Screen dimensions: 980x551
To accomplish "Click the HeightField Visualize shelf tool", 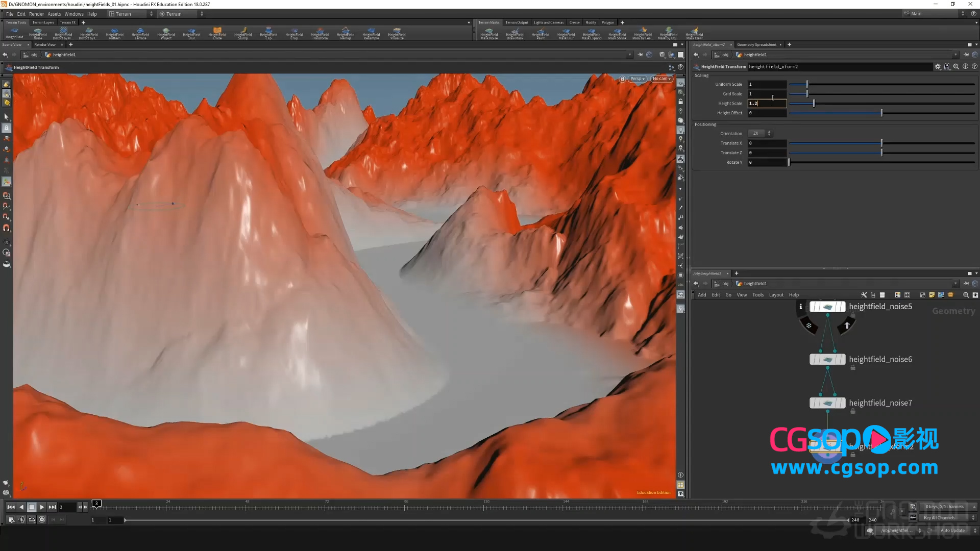I will tap(397, 33).
